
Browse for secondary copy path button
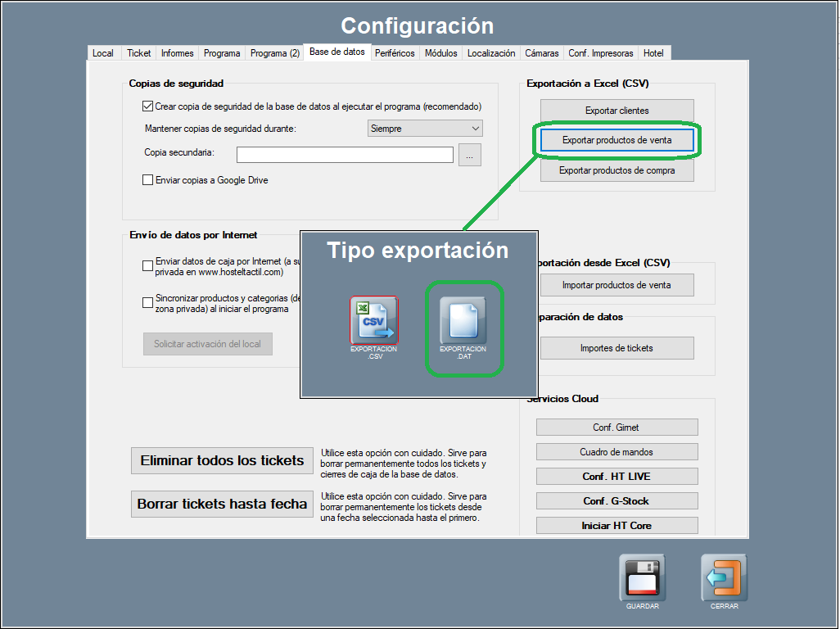pyautogui.click(x=470, y=154)
